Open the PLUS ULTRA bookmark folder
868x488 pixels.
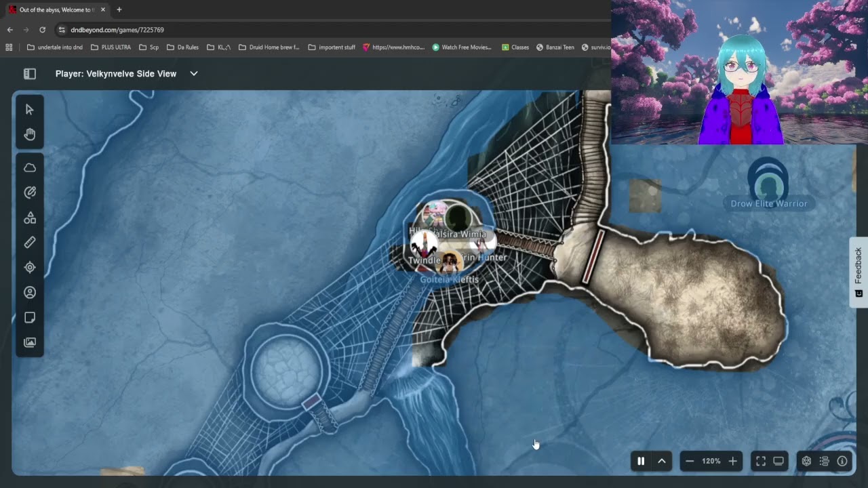click(111, 47)
